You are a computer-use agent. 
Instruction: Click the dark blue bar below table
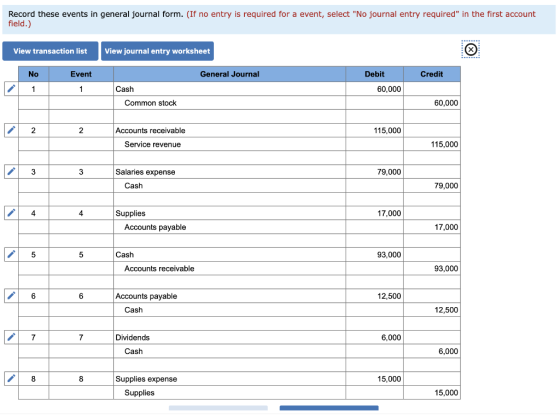(329, 408)
